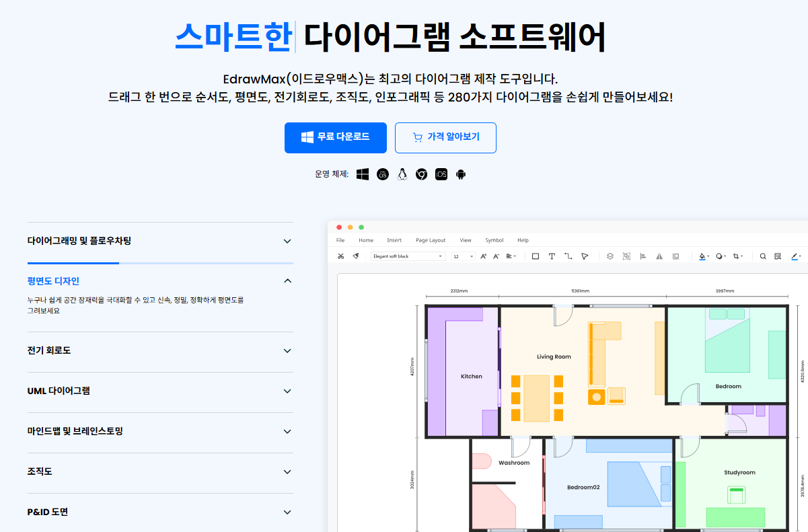Screen dimensions: 808x532
Task: Click the Linux penguin icon
Action: pos(402,174)
